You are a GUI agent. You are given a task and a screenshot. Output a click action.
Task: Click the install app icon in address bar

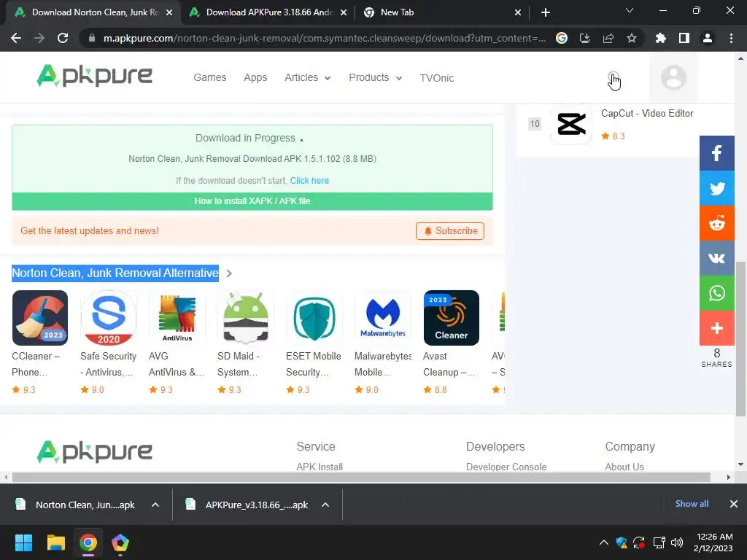click(x=585, y=38)
